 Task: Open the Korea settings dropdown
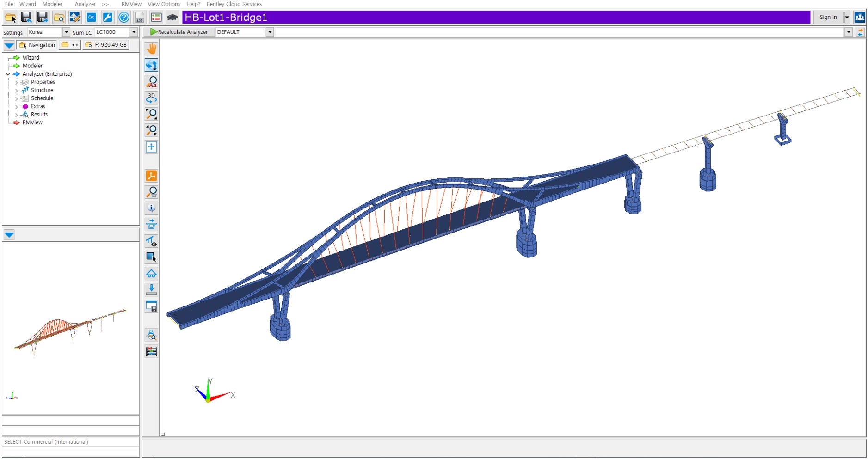[x=66, y=32]
